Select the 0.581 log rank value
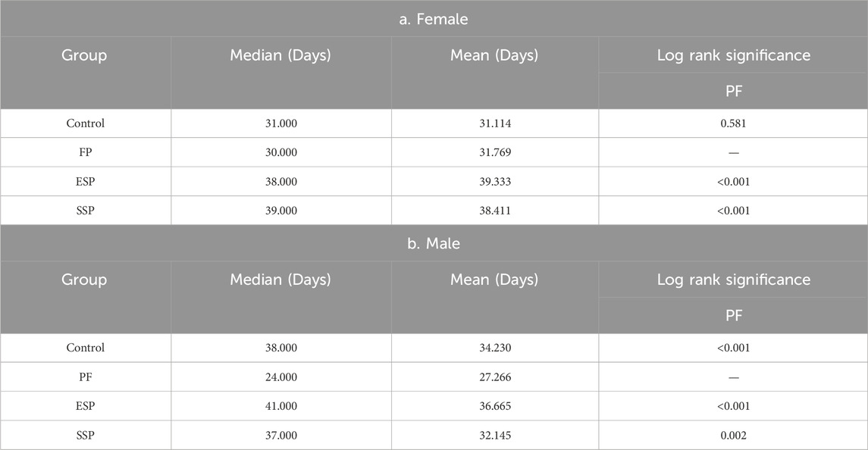Image resolution: width=868 pixels, height=450 pixels. point(734,123)
